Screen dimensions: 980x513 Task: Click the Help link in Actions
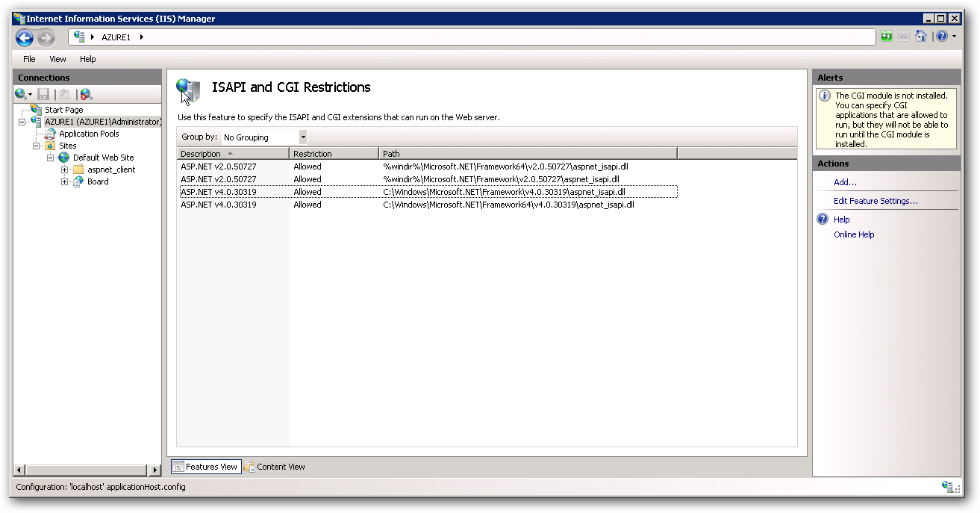[842, 220]
